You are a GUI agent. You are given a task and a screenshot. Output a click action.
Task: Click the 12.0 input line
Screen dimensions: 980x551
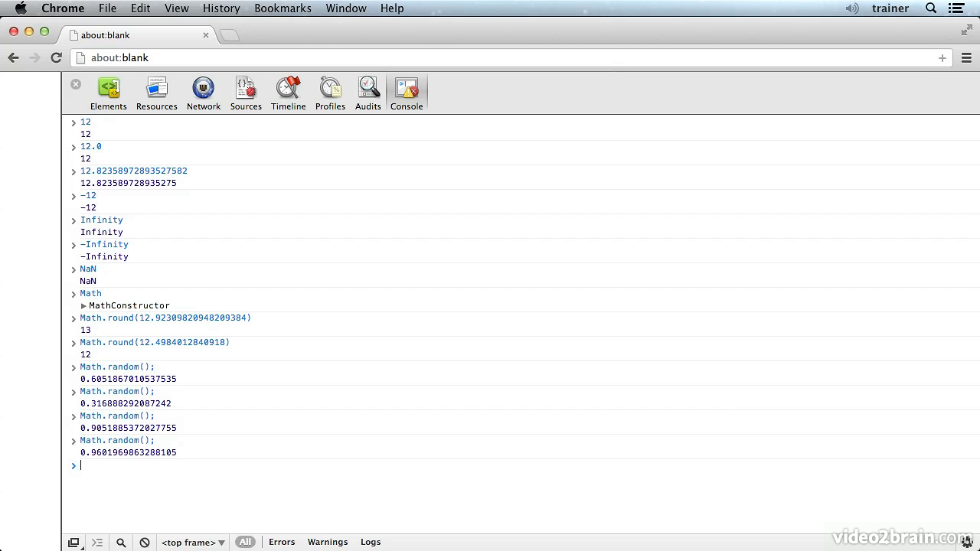(x=91, y=146)
